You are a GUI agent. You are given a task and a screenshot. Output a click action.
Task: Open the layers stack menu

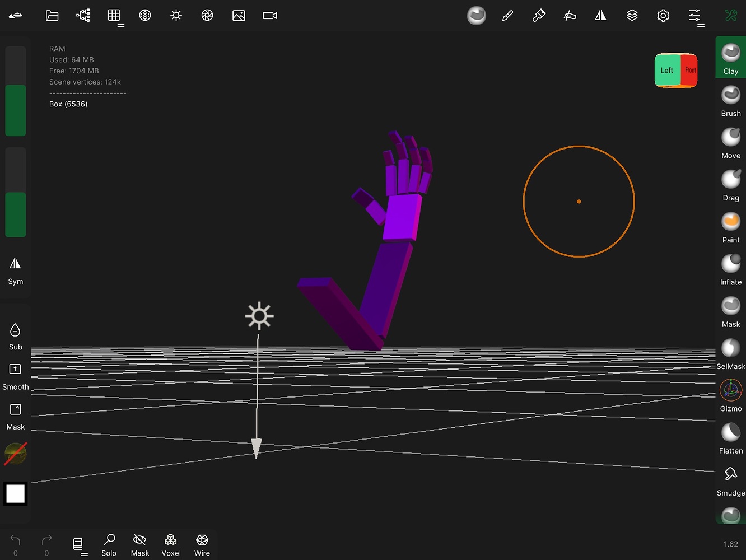pyautogui.click(x=632, y=16)
